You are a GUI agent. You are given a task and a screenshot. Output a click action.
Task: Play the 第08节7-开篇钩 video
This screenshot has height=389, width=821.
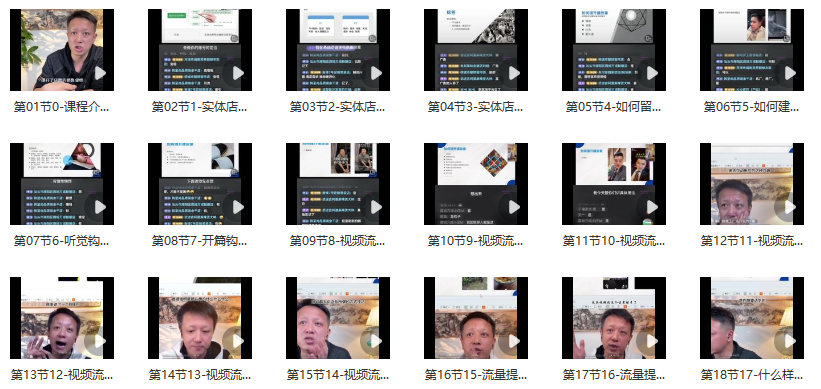point(237,207)
